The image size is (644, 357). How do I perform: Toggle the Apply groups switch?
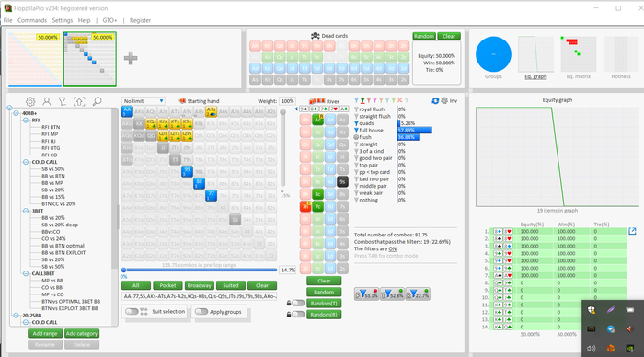(201, 311)
